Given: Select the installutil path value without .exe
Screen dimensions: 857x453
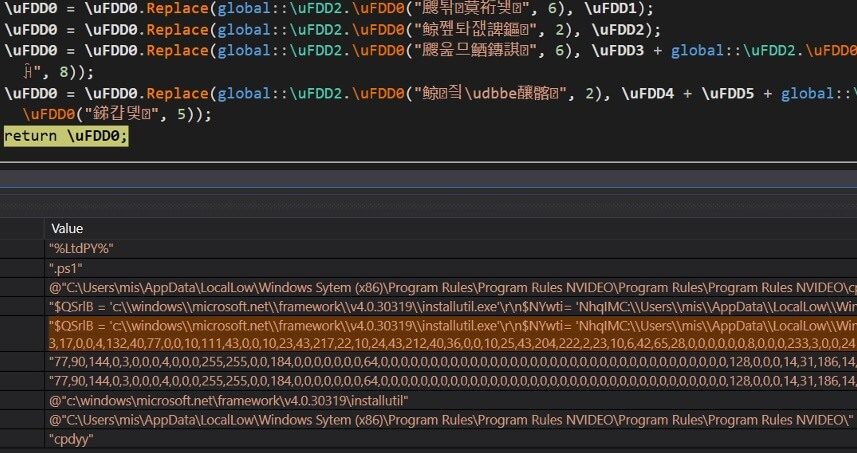Looking at the screenshot, I should [451, 401].
